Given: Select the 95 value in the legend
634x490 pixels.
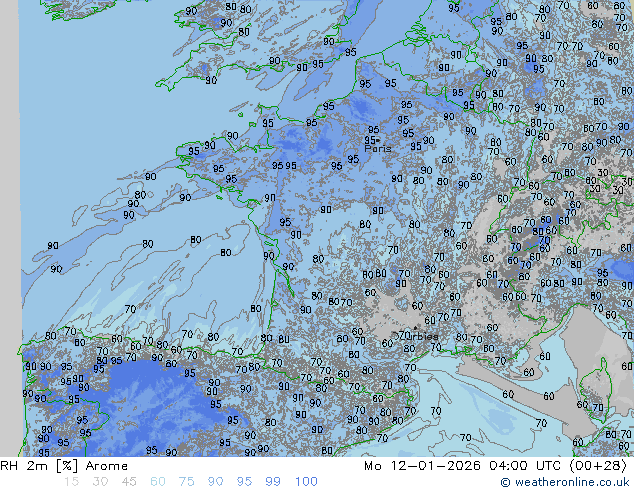Looking at the screenshot, I should 245,482.
